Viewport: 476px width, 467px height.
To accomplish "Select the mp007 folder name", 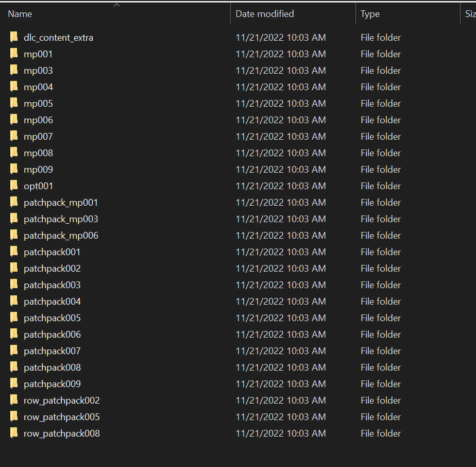I will [x=38, y=137].
